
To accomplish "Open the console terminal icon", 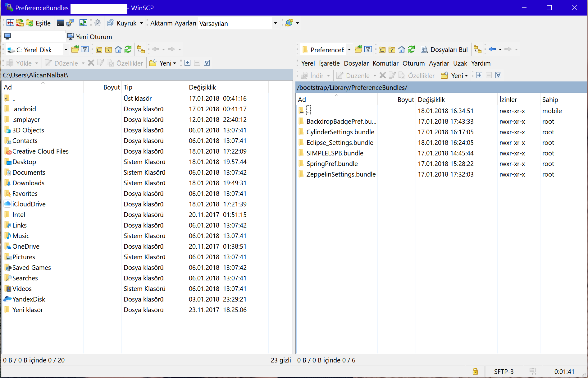I will coord(61,23).
